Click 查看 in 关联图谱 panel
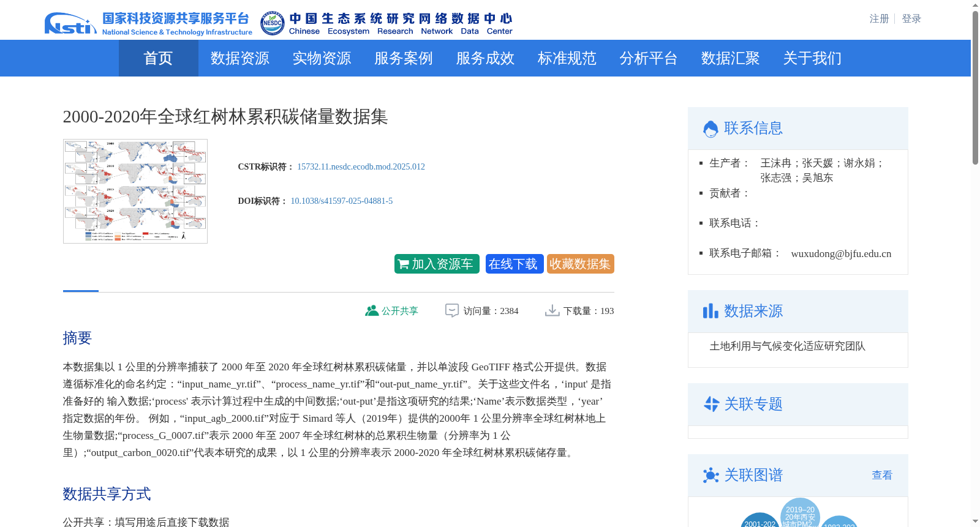Image resolution: width=980 pixels, height=527 pixels. [882, 475]
